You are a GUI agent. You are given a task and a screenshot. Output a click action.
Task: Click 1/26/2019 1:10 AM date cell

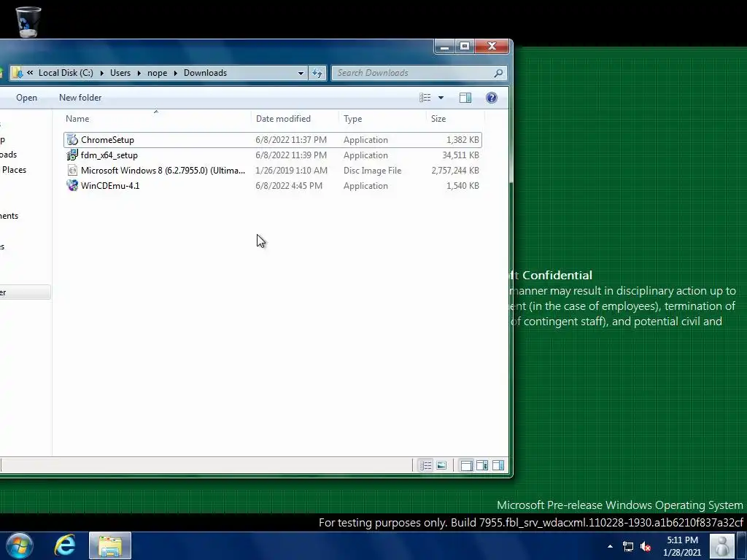(x=292, y=170)
